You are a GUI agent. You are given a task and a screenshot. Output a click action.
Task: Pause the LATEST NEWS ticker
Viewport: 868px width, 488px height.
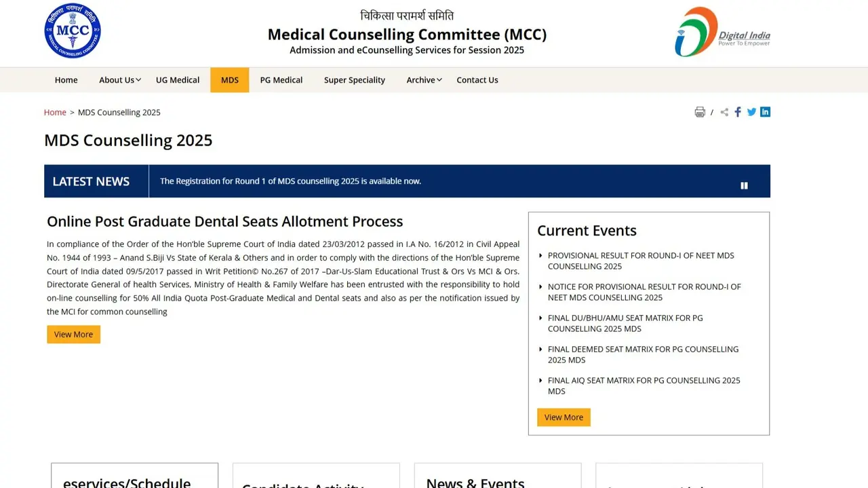(x=744, y=185)
